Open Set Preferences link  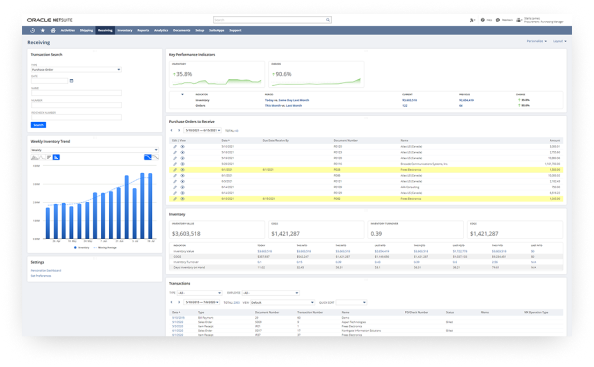pos(41,276)
